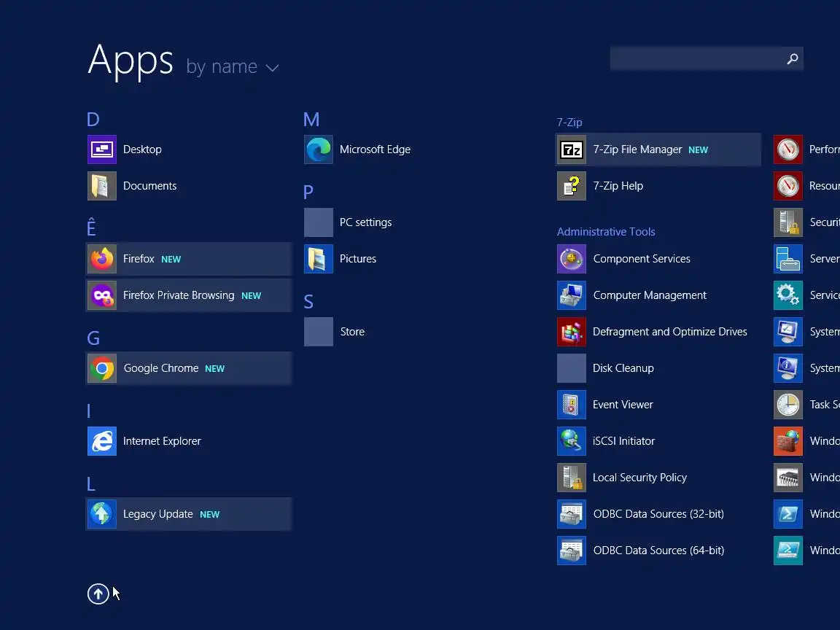Open ODBC Data Sources (32-bit) icon
Image resolution: width=840 pixels, height=630 pixels.
point(572,514)
